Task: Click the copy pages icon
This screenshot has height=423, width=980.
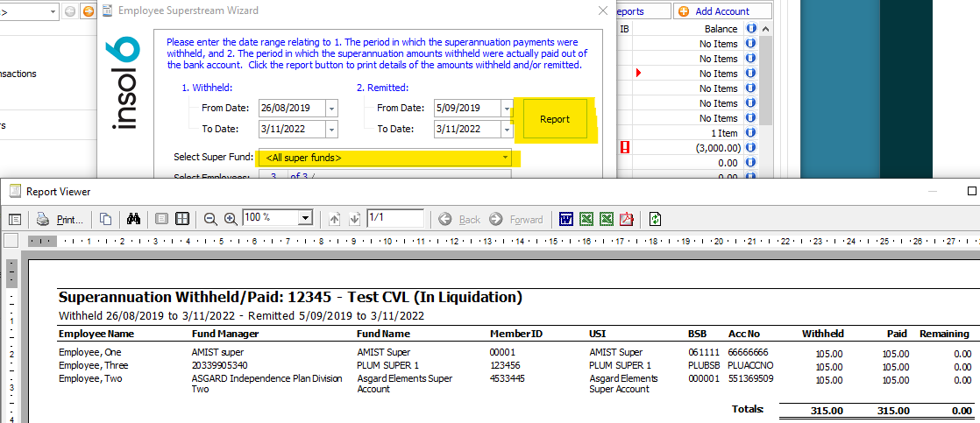Action: tap(105, 219)
